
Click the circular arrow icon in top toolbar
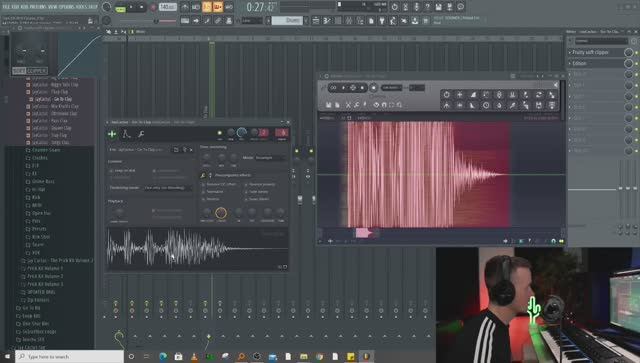pos(394,7)
